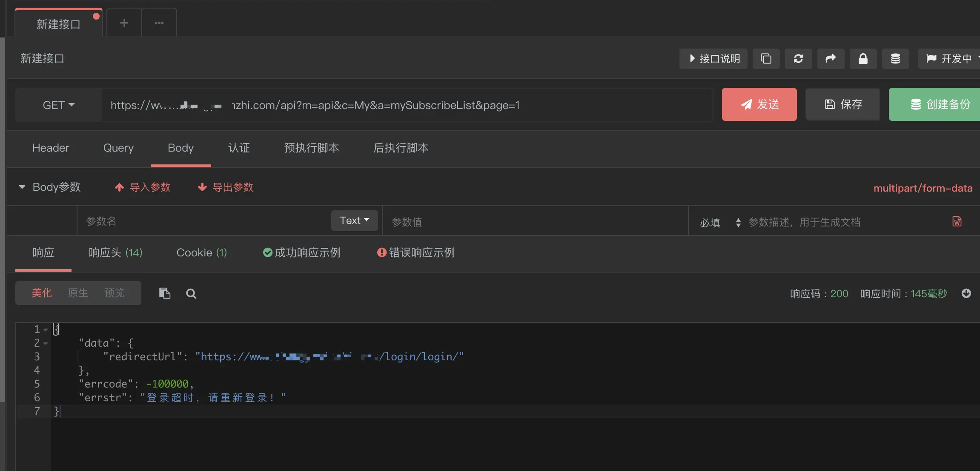Click the Word export icon in parameter row
980x471 pixels.
point(957,221)
